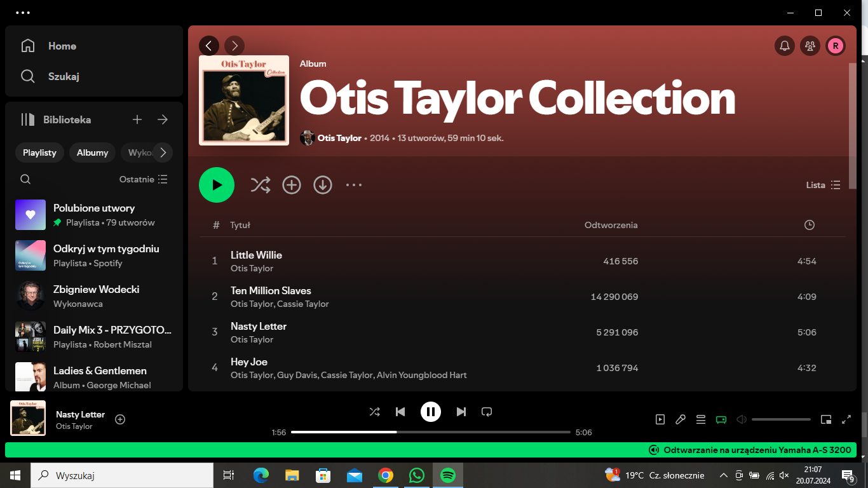
Task: Click now playing cover thumbnail
Action: point(28,418)
